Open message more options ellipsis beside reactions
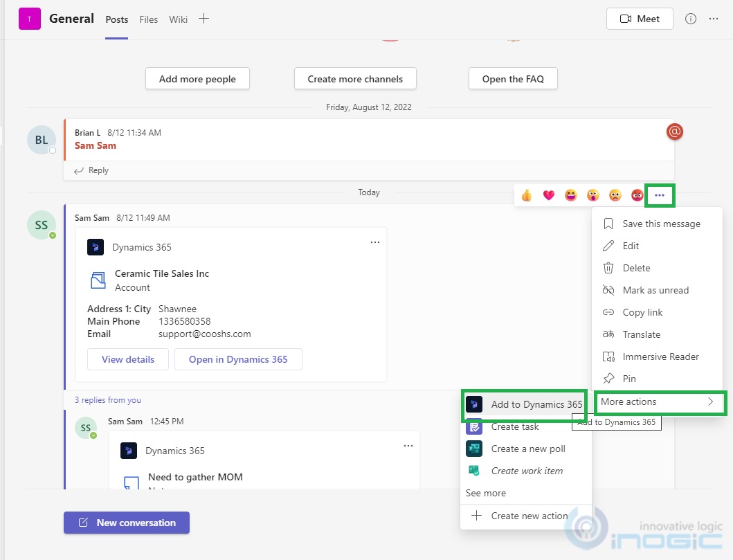Viewport: 733px width, 560px height. coord(660,195)
